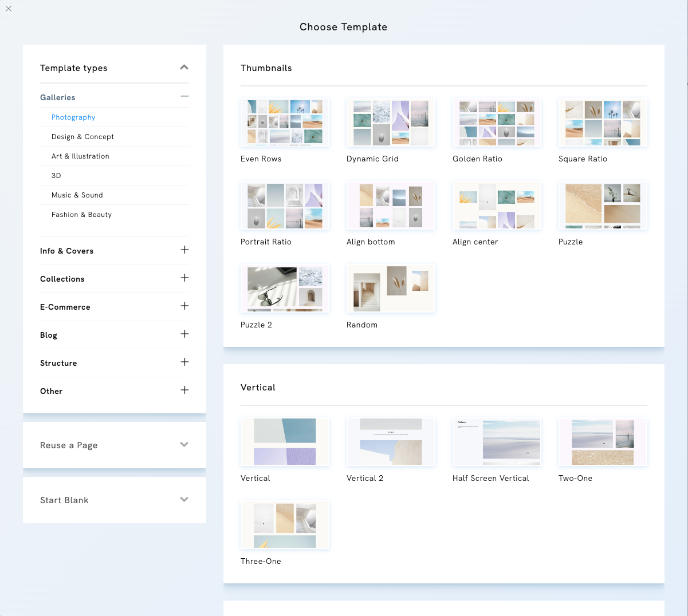The width and height of the screenshot is (688, 616).
Task: Select the Half Screen Vertical template
Action: click(x=497, y=441)
